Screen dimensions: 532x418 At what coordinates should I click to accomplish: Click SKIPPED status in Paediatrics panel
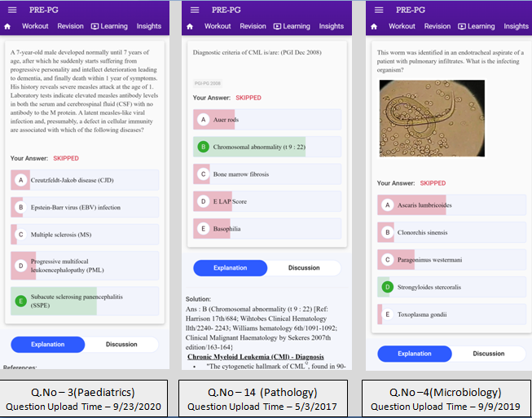(66, 158)
